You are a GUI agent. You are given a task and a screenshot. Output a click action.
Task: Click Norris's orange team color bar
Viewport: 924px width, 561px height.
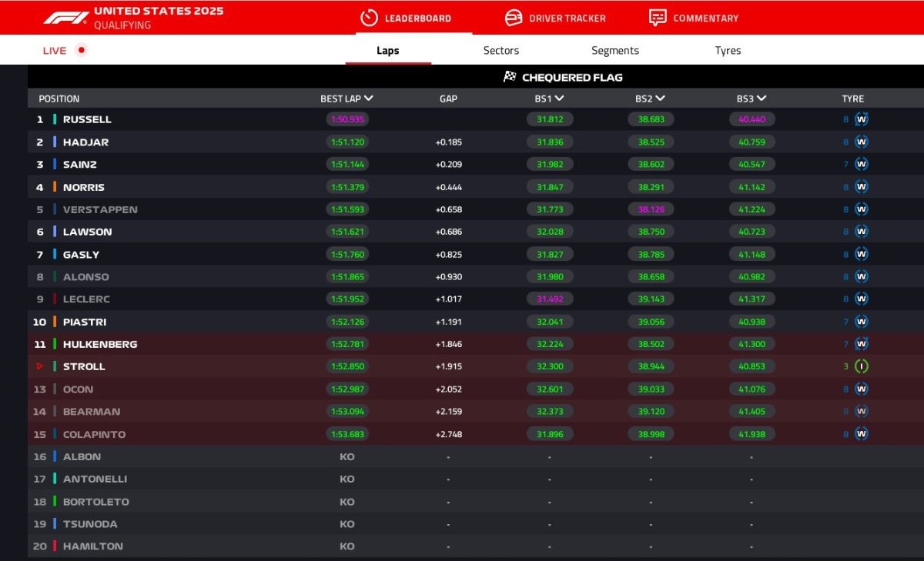pyautogui.click(x=55, y=187)
